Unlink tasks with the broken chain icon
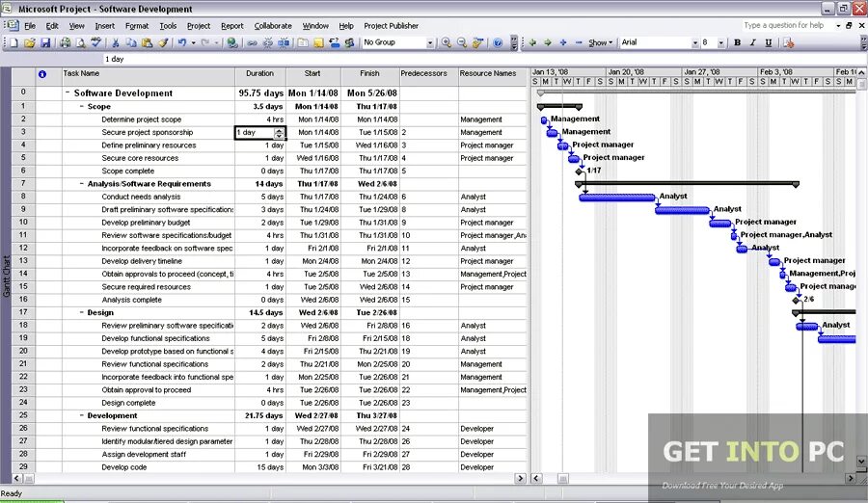Viewport: 868px width, 503px height. click(268, 42)
